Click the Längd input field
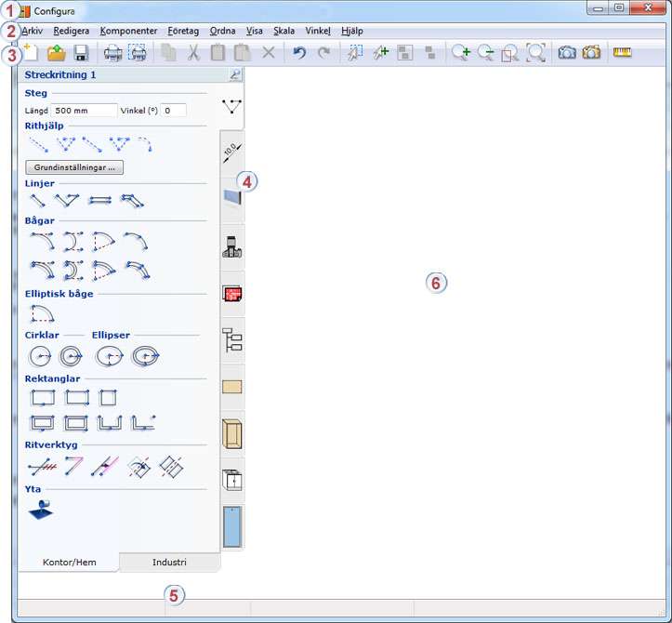Image resolution: width=672 pixels, height=623 pixels. (x=84, y=111)
